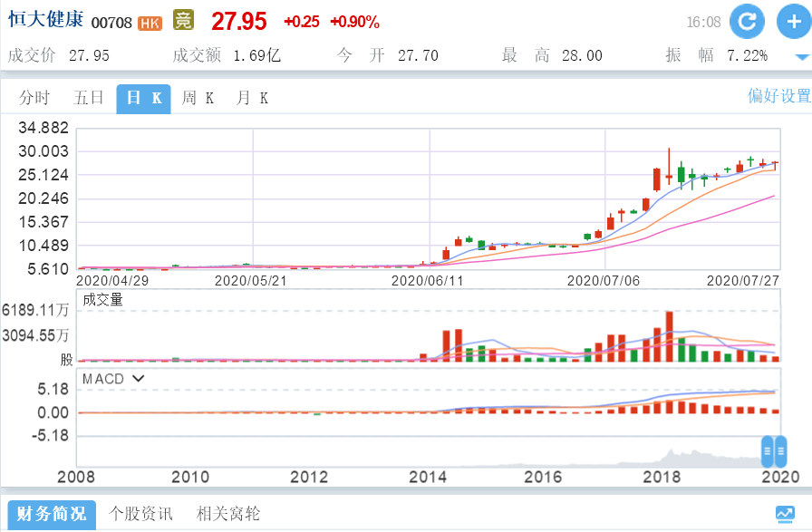Click price axis label 30.003
Screen dimensions: 812x532
[43, 151]
